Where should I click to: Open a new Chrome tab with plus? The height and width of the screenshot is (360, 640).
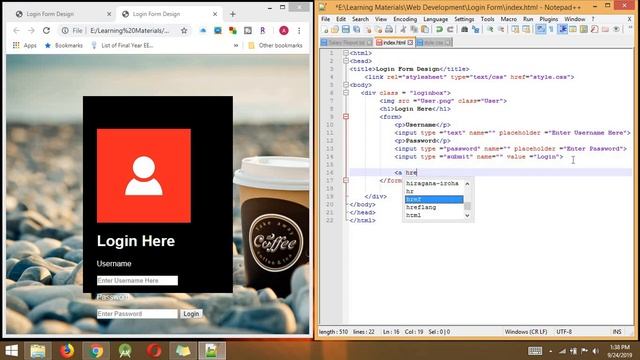(233, 14)
